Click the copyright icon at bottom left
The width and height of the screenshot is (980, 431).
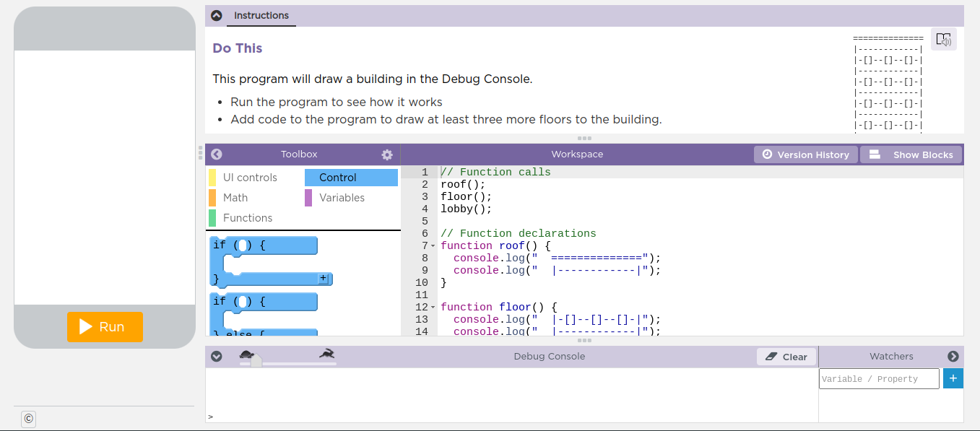point(27,419)
